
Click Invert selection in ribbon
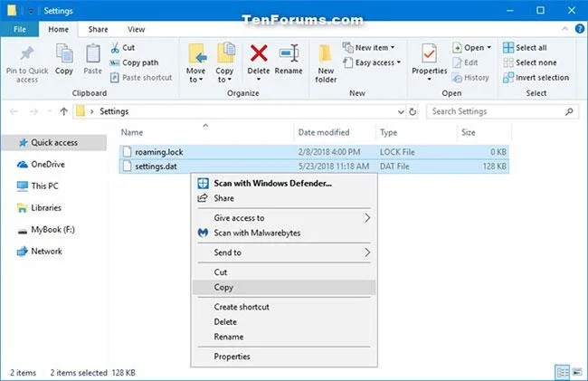tap(536, 78)
